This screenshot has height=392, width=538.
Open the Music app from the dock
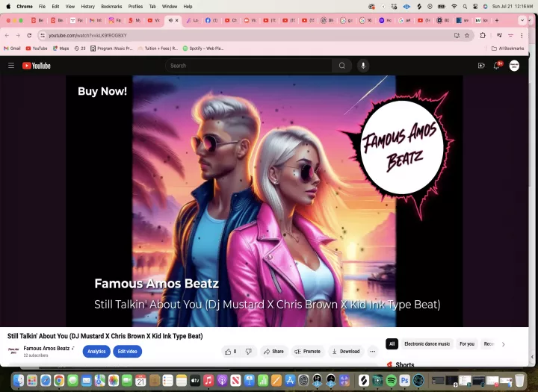[x=208, y=380]
